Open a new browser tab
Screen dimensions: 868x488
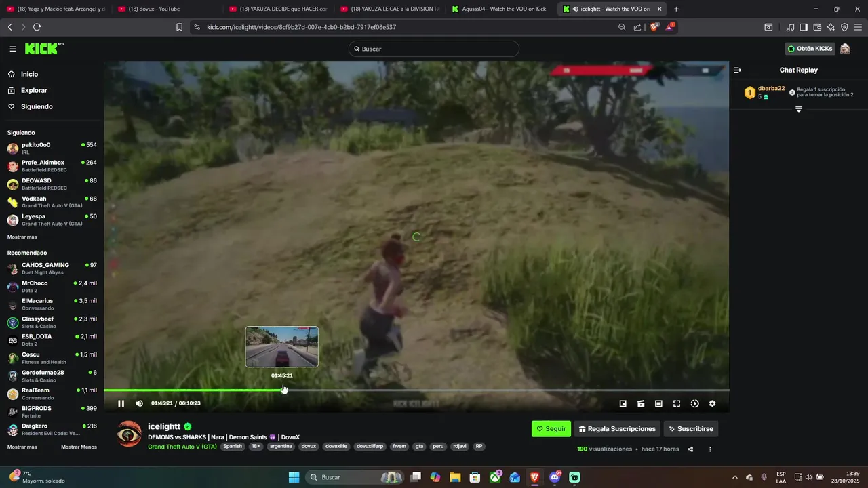coord(676,9)
